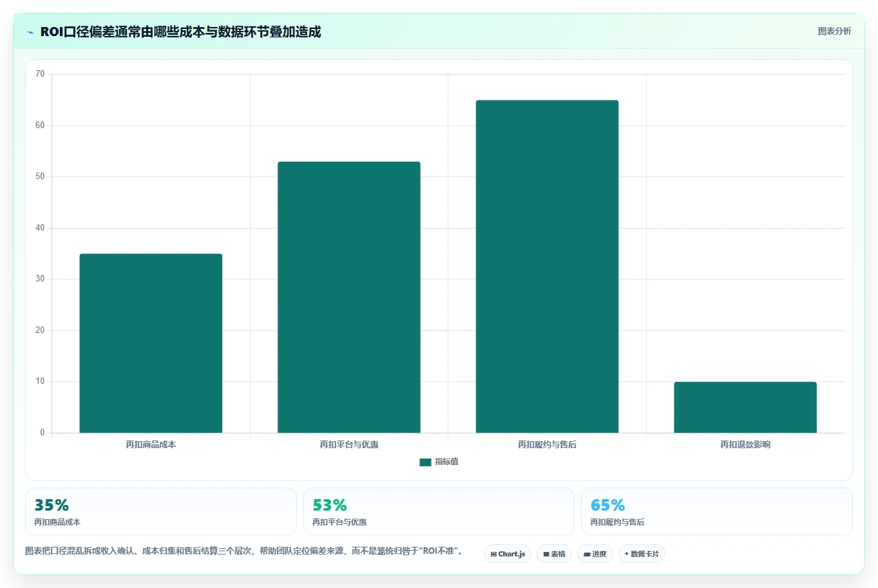Viewport: 878px width, 588px height.
Task: Click the y-axis value 20
Action: pos(40,330)
